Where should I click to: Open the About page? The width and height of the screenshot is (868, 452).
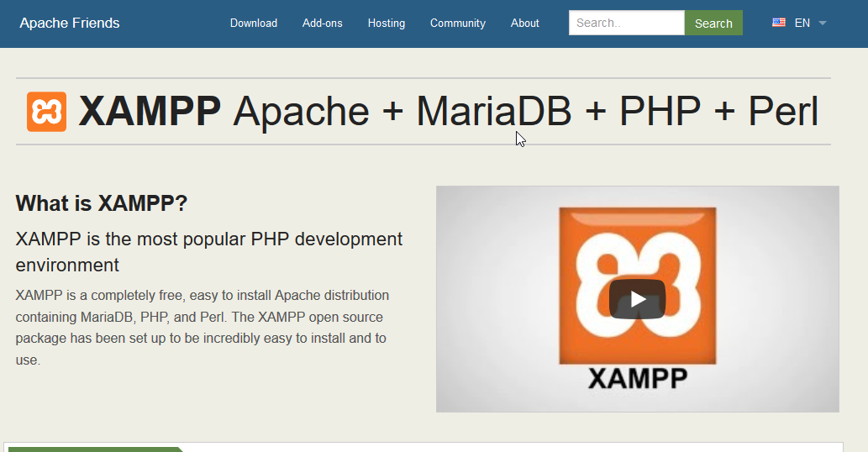point(525,24)
